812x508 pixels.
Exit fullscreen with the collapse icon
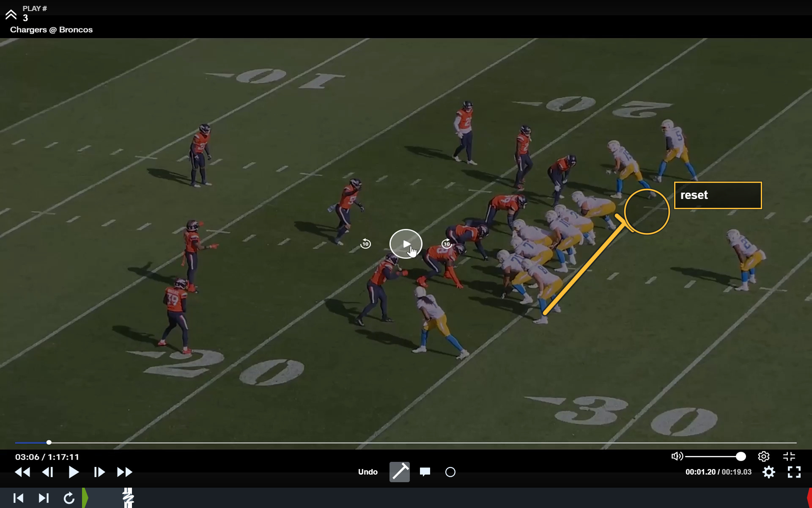point(789,456)
